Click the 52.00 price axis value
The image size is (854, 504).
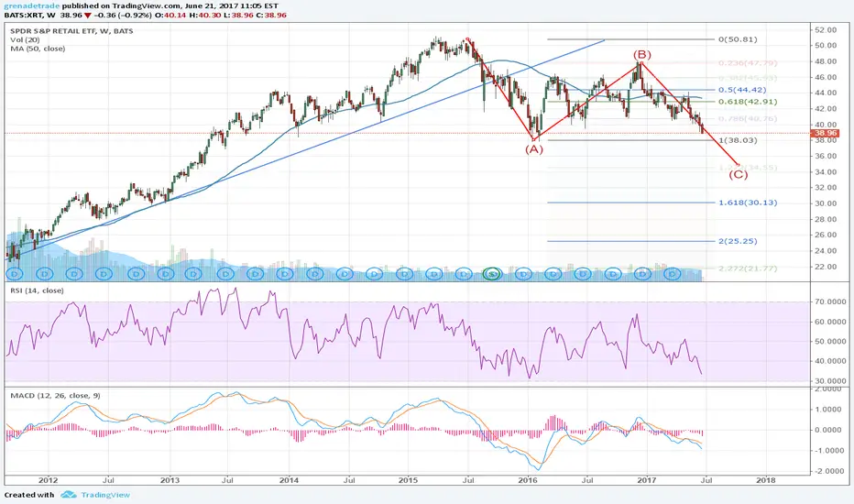[x=826, y=30]
